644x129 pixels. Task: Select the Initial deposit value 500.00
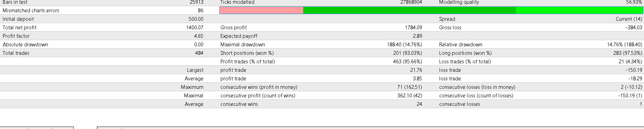tap(196, 19)
